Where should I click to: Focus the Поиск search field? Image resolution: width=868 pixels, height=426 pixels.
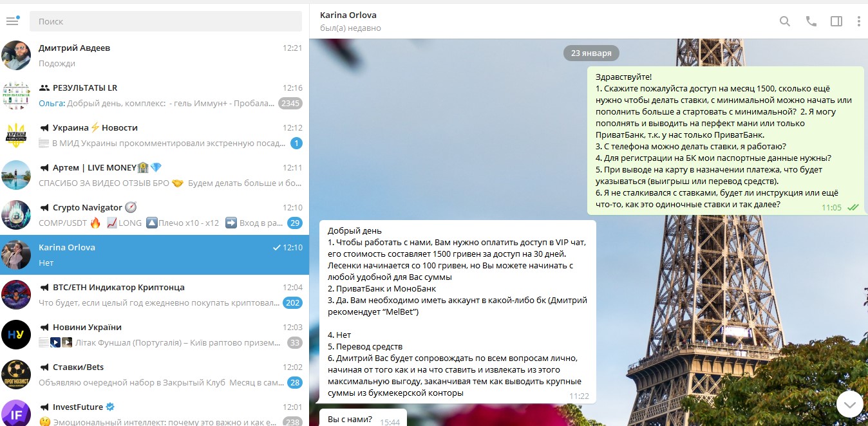165,21
